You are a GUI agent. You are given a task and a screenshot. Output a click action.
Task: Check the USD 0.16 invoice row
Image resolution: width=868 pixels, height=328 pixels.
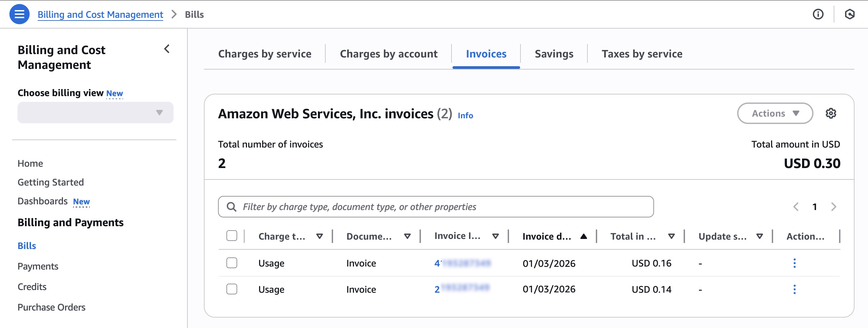(231, 263)
